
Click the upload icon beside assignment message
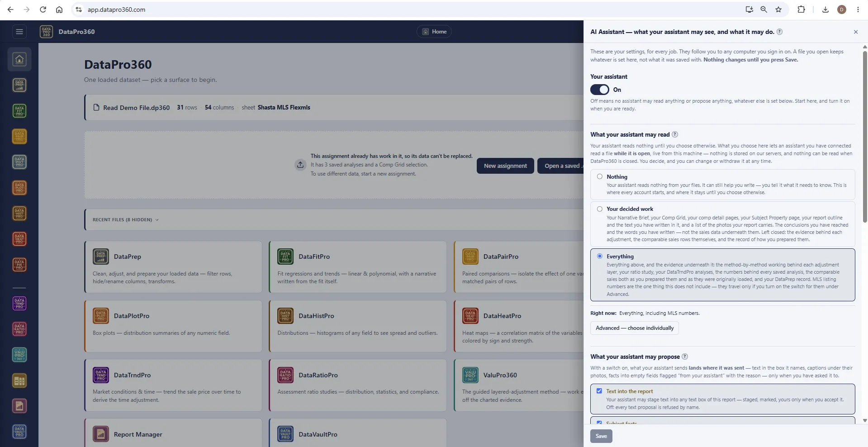pyautogui.click(x=300, y=165)
